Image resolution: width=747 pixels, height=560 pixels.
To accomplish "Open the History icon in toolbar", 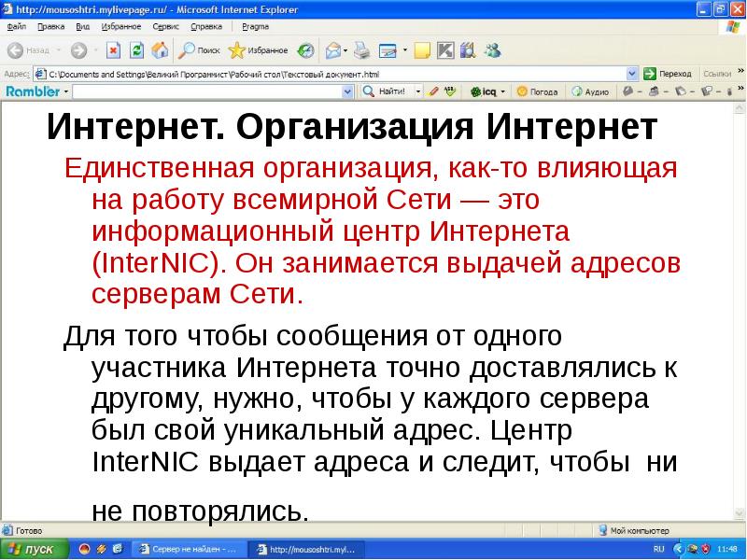I will click(305, 50).
